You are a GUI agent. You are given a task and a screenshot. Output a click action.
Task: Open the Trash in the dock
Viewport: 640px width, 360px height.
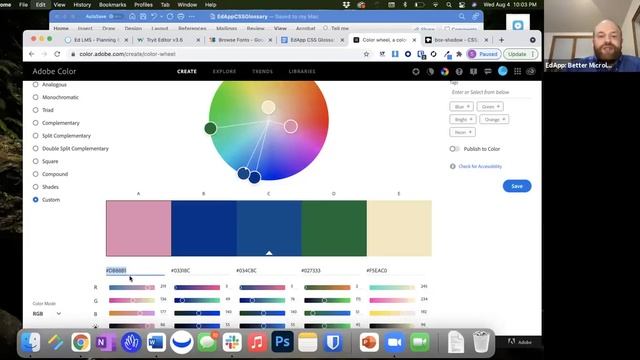481,342
